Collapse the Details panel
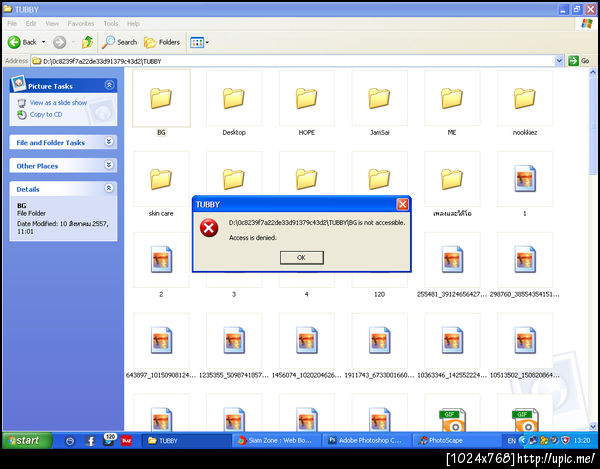The width and height of the screenshot is (600, 469). coord(109,188)
